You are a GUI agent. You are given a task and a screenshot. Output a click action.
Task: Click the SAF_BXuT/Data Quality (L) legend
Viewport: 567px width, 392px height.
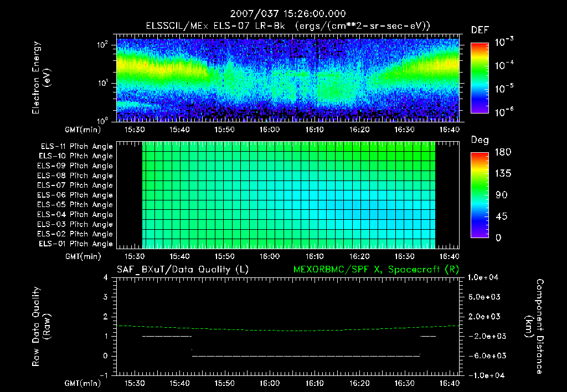183,270
